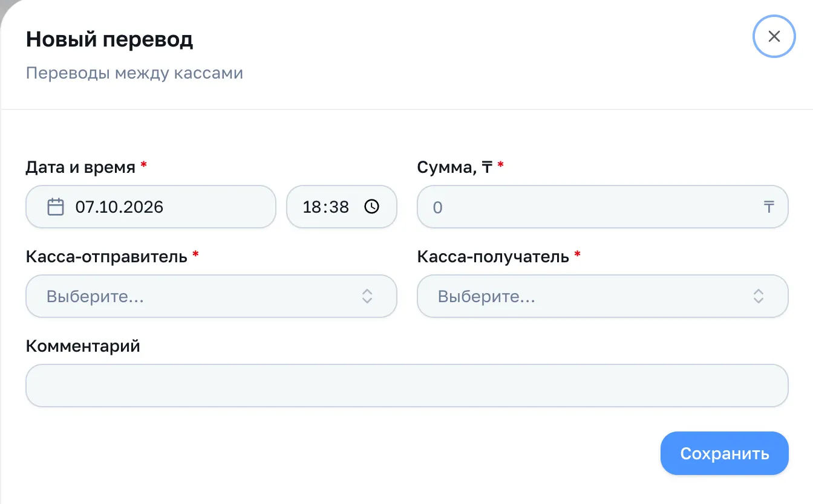Click the tenge symbol inside Сумма field
The image size is (813, 504).
pos(769,207)
